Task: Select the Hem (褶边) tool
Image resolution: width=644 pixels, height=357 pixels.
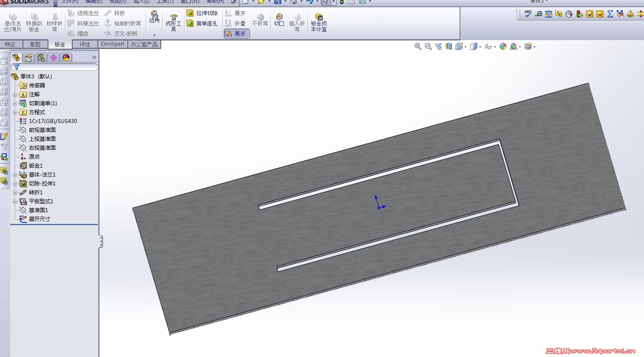Action: pos(78,33)
